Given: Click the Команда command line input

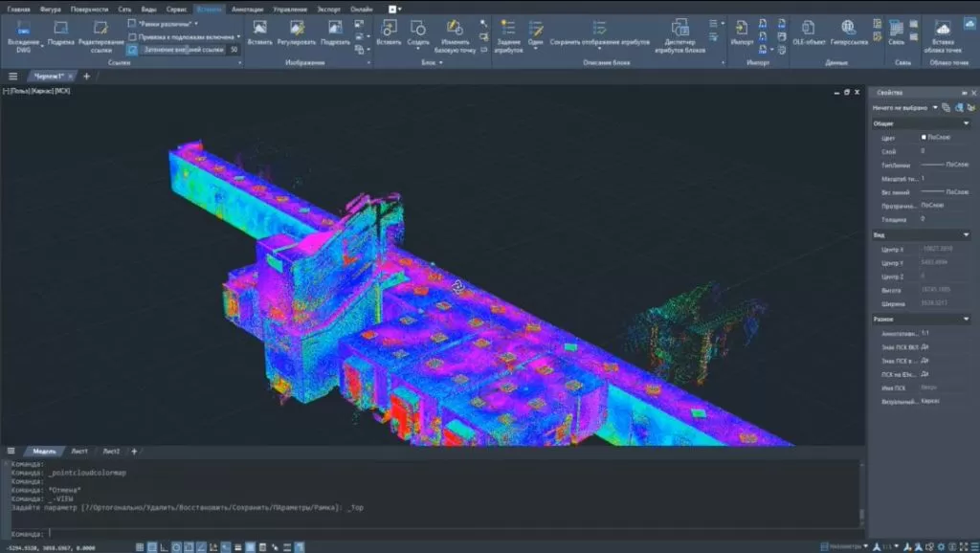Looking at the screenshot, I should coord(437,534).
